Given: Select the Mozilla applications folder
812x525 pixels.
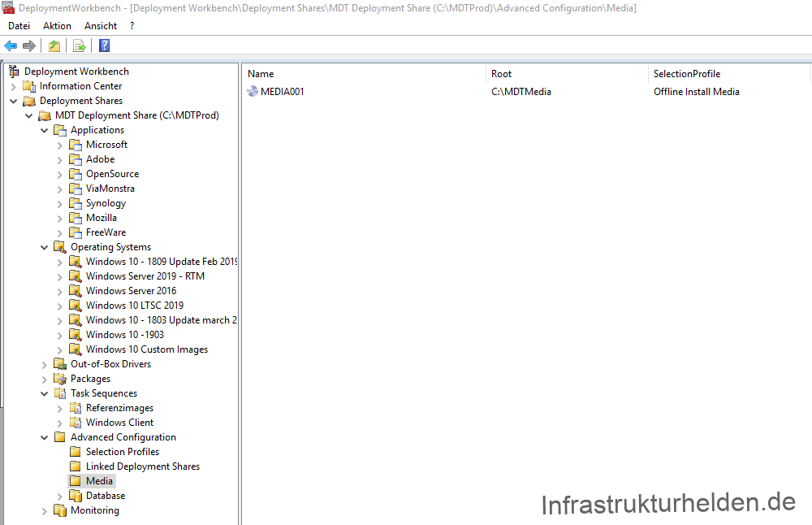Looking at the screenshot, I should pyautogui.click(x=101, y=218).
